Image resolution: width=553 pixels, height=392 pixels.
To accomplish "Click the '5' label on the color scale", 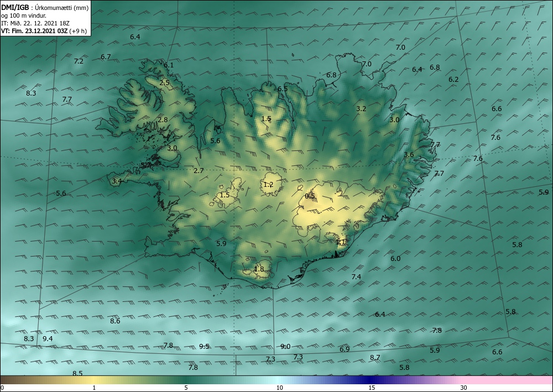I will click(x=186, y=388).
